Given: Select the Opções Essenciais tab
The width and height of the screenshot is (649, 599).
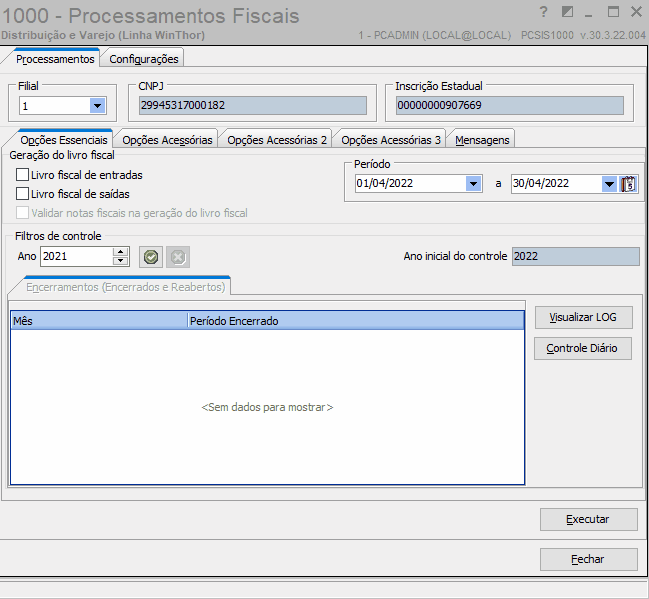Looking at the screenshot, I should tap(64, 140).
